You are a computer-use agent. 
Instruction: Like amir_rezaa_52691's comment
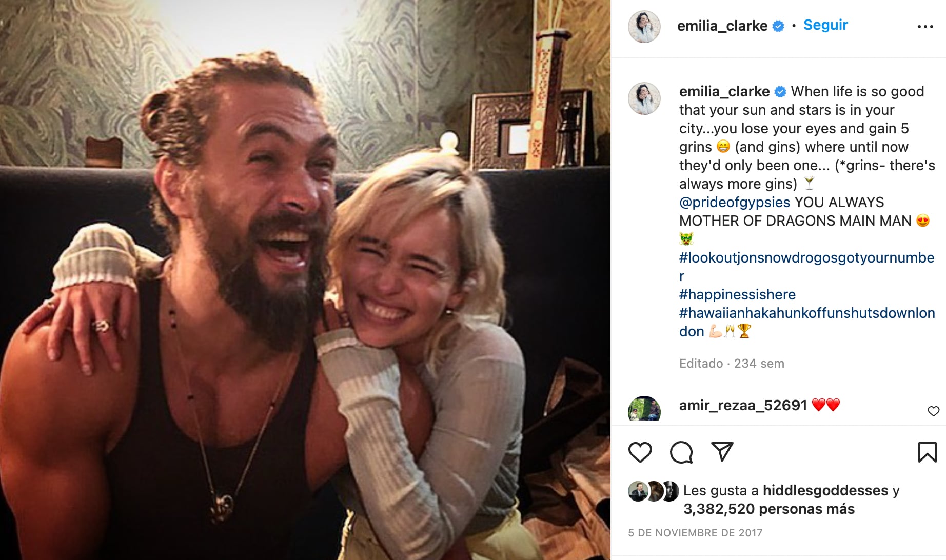coord(933,411)
